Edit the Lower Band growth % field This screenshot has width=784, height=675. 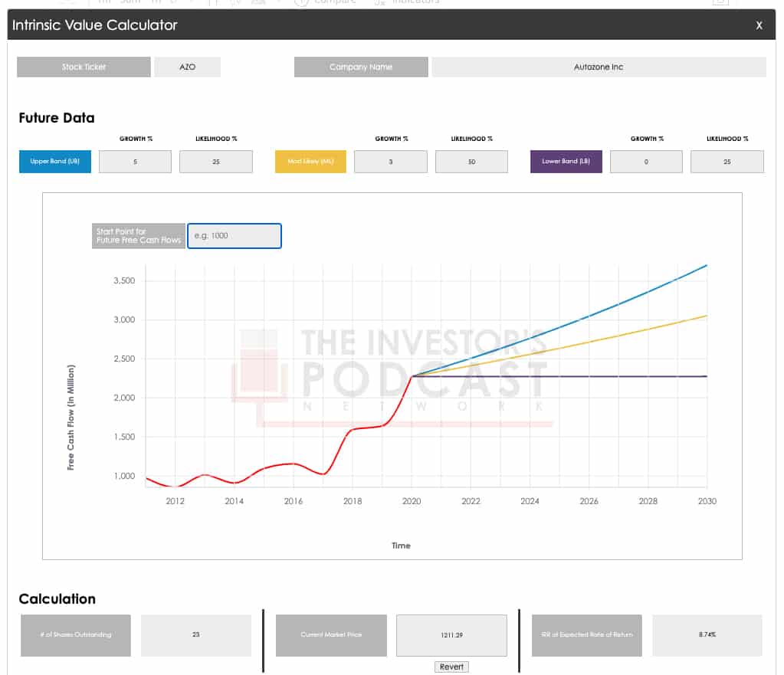tap(646, 162)
